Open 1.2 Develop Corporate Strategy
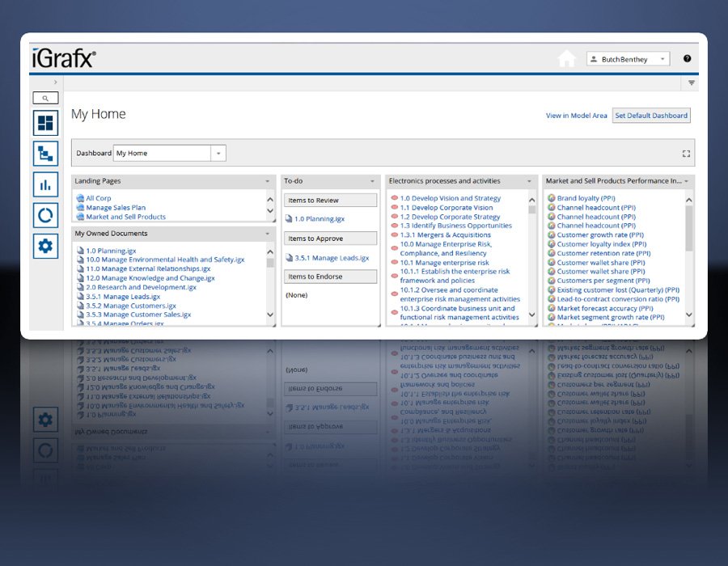Screen dimensions: 728x566 450,217
